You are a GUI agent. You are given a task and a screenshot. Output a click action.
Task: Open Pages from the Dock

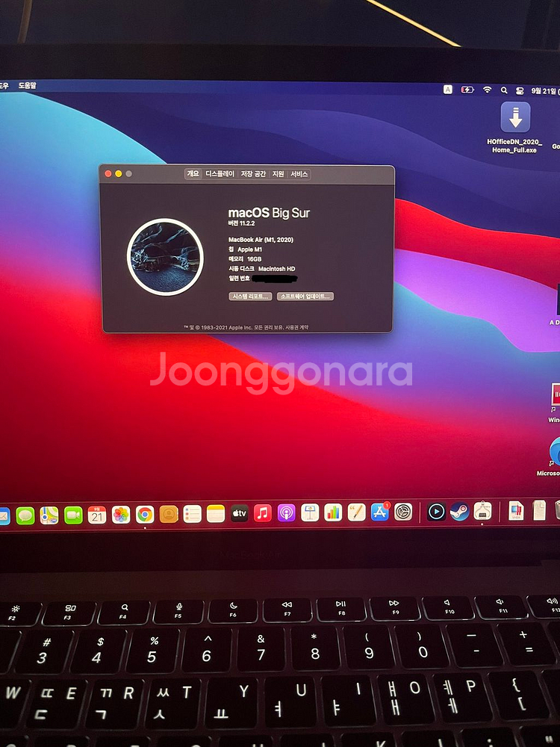357,512
